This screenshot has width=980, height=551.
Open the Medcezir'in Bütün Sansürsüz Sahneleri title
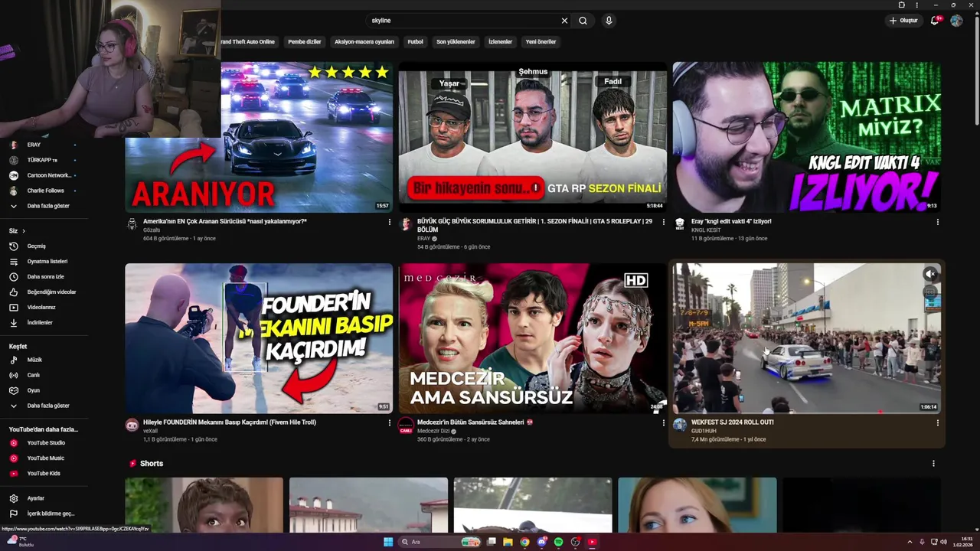475,422
